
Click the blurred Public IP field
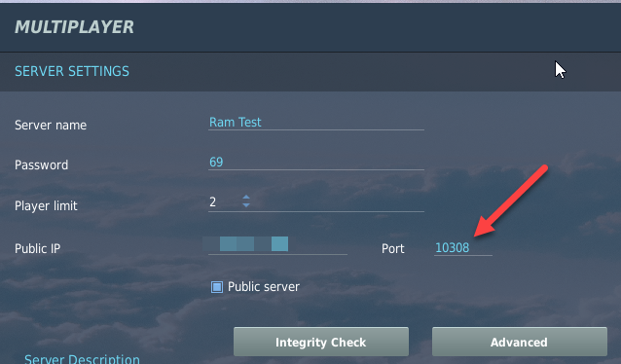277,245
